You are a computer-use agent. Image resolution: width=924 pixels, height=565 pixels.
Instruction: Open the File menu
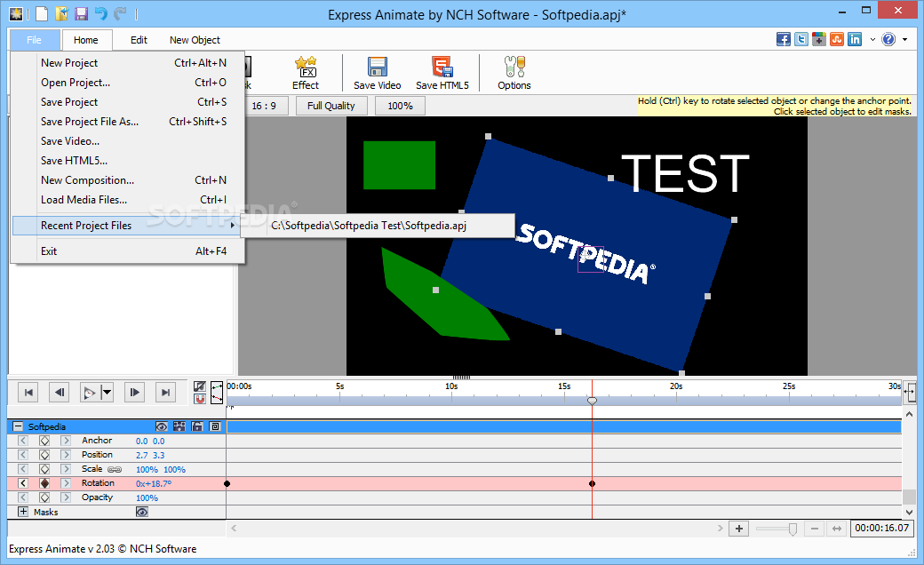pos(34,39)
